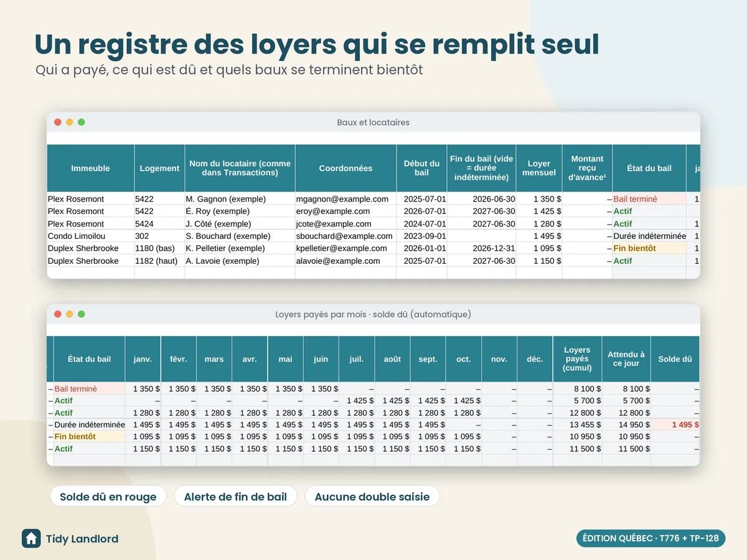
Task: Click the Aucune double saisie pill
Action: 372,497
